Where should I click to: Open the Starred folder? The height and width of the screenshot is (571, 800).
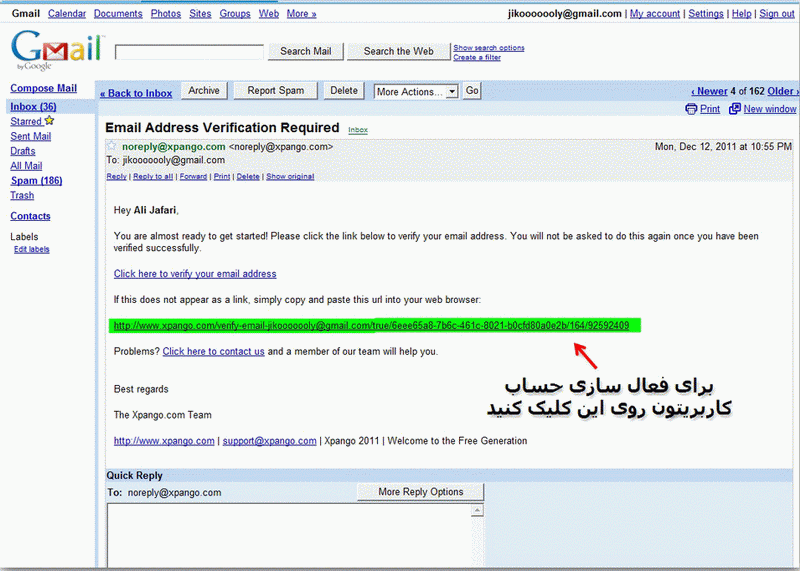(x=26, y=121)
